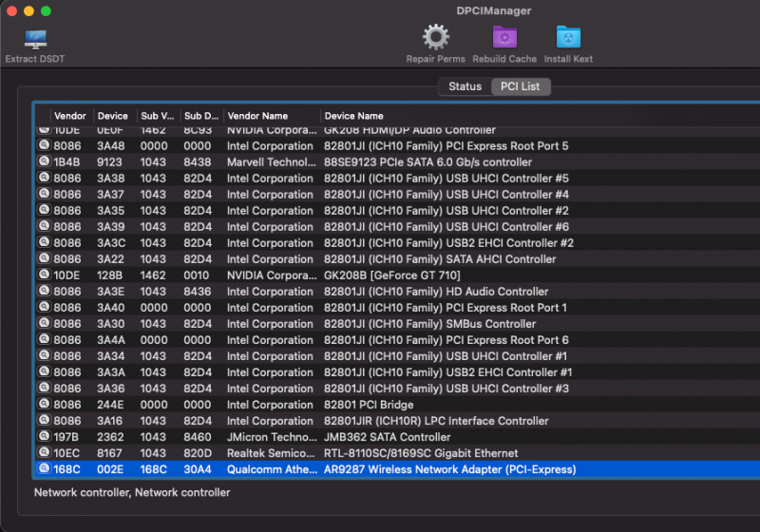Select the 82801 PCI Bridge row
The height and width of the screenshot is (532, 760).
(369, 405)
